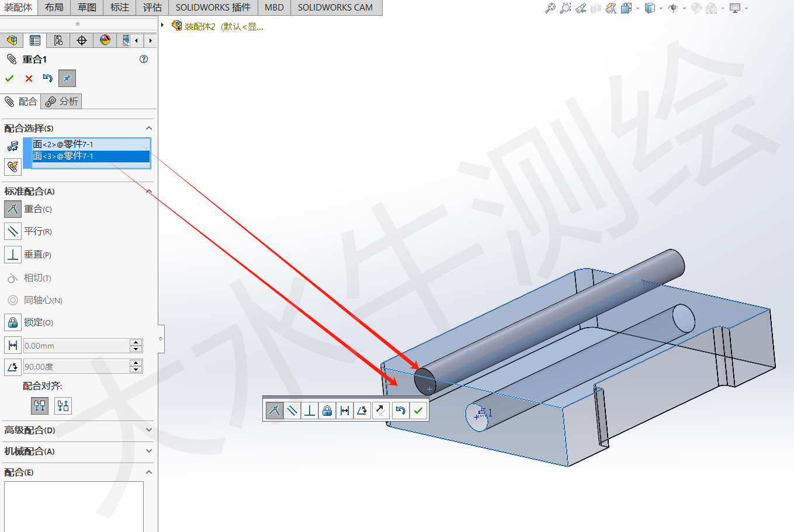Toggle the reversed mate alignment option
Viewport: 794px width, 532px height.
(63, 405)
